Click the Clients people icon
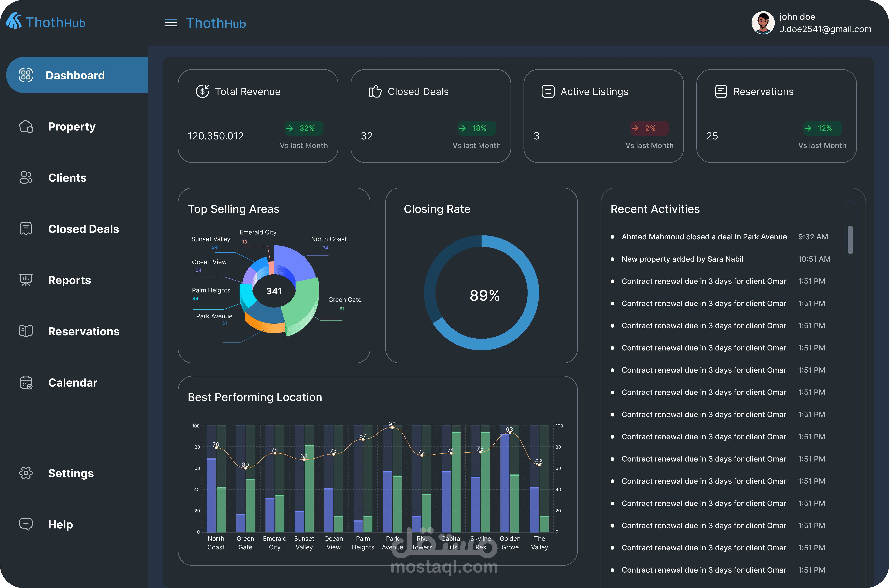This screenshot has width=889, height=588. 26,178
